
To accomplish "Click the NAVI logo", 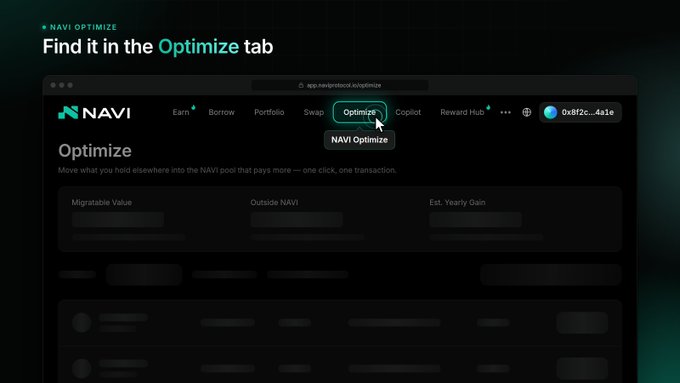I will [x=94, y=113].
